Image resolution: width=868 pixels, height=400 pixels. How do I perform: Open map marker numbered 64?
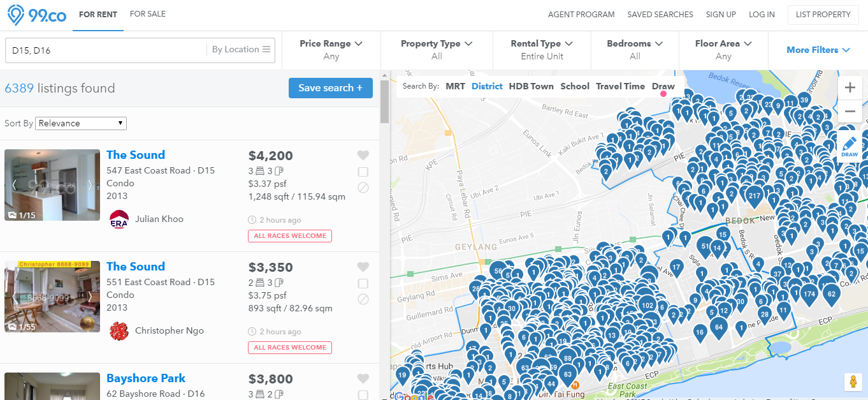click(719, 327)
